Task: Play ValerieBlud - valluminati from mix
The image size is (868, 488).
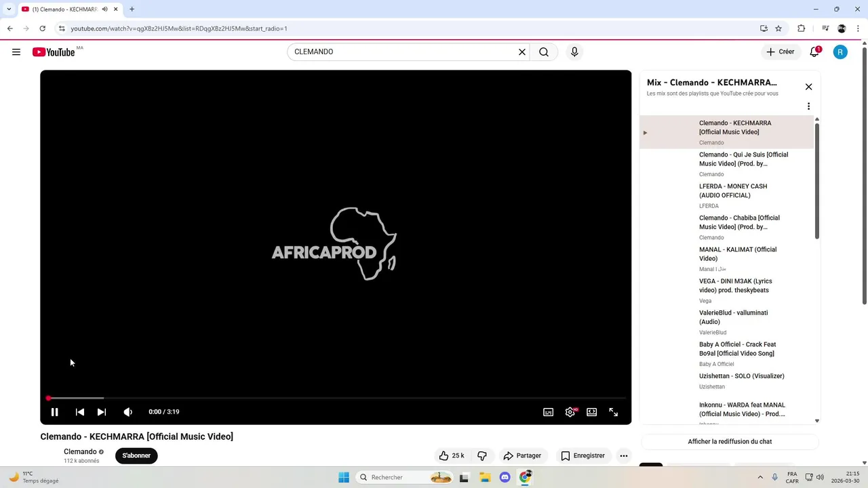Action: pos(726,322)
